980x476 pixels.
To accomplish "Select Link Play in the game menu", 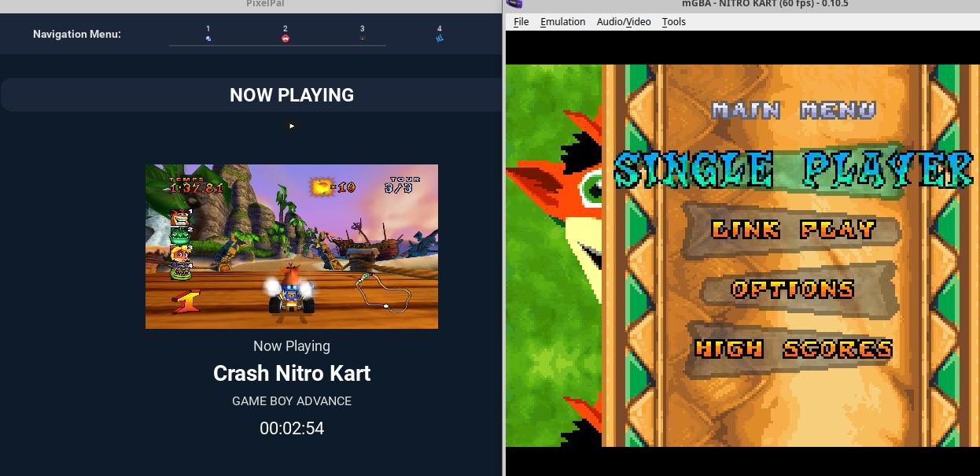I will click(x=793, y=230).
